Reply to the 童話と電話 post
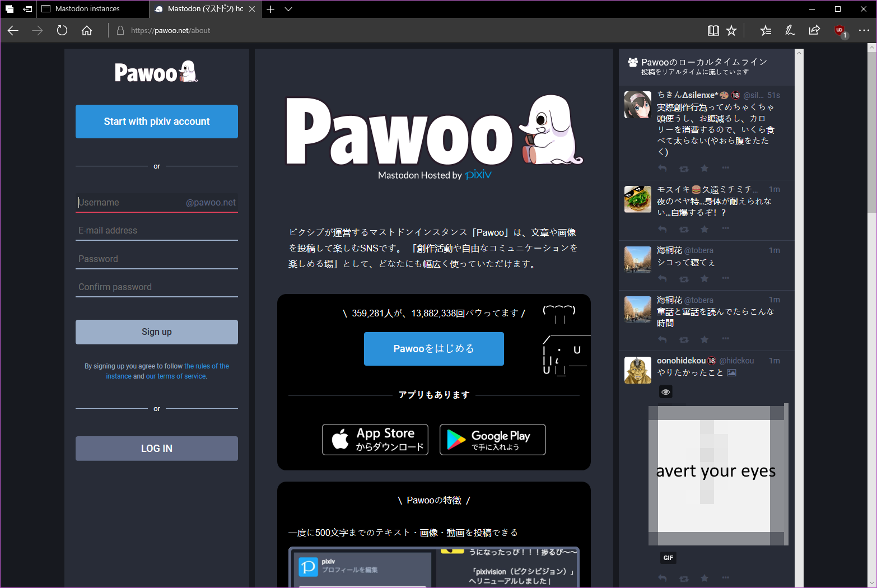877x588 pixels. pos(663,340)
